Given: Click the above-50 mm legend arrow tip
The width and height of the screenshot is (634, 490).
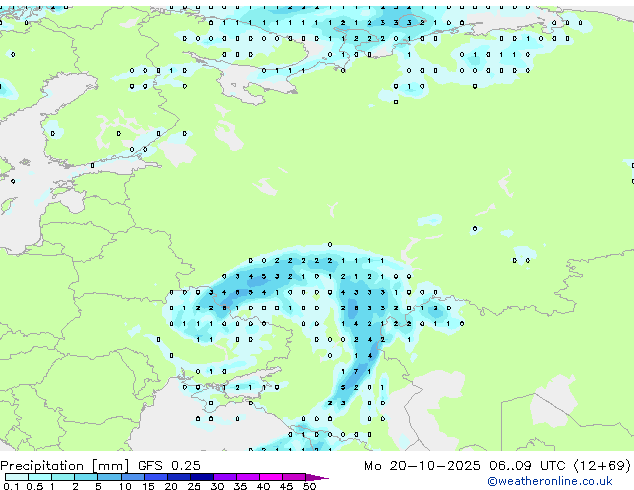Looking at the screenshot, I should (317, 477).
